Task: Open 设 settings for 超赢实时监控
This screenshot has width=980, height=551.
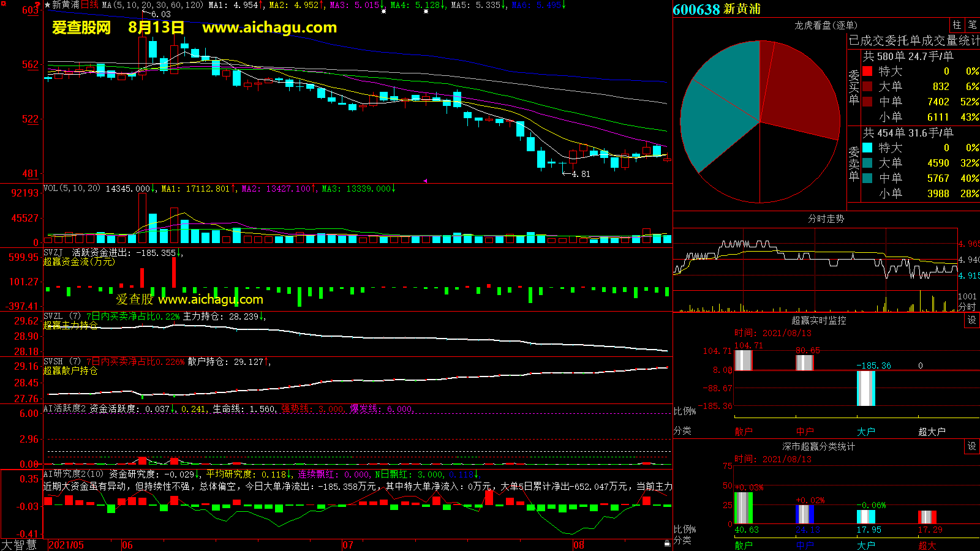Action: pos(971,320)
